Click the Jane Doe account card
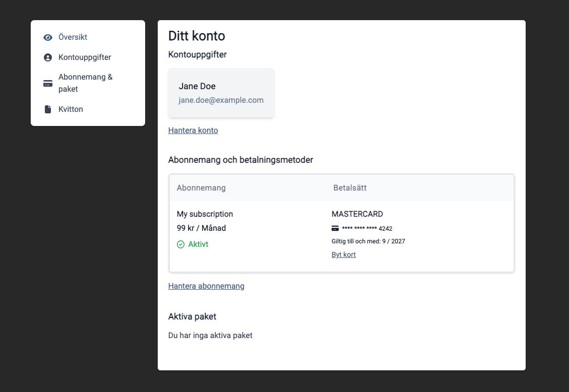The width and height of the screenshot is (569, 392). (221, 93)
